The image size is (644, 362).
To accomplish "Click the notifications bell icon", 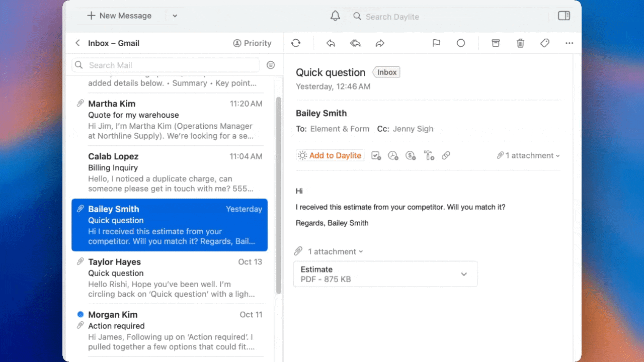I will click(335, 16).
